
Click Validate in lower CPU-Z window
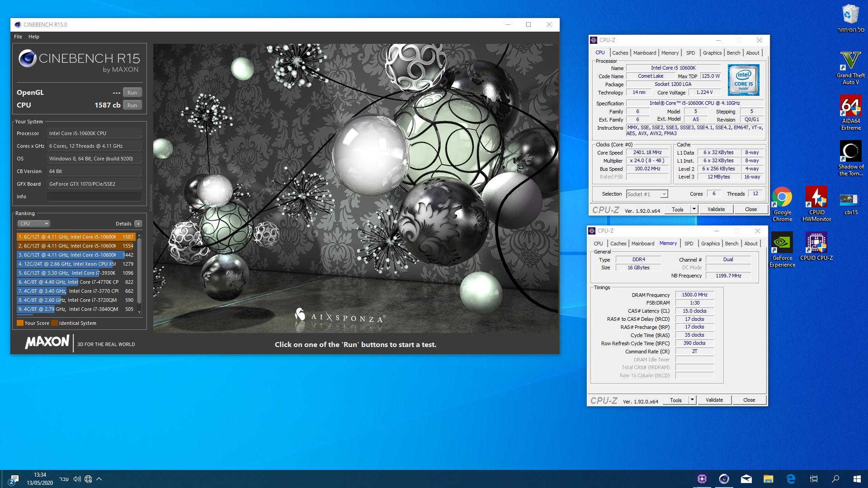click(x=714, y=400)
